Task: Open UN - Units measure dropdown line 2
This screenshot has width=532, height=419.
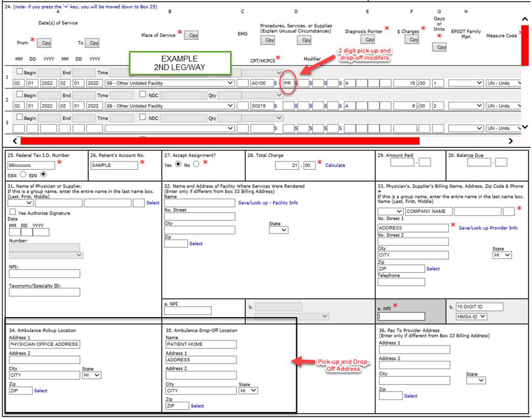Action: (503, 106)
